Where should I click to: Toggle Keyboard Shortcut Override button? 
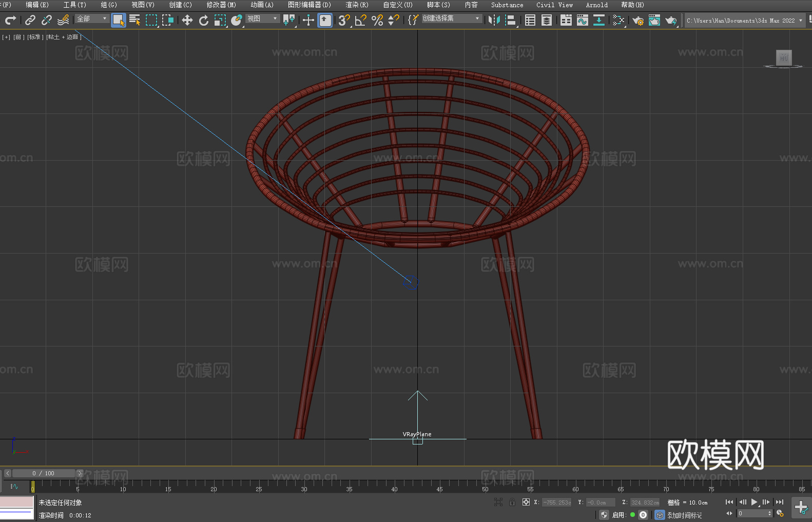(x=325, y=20)
